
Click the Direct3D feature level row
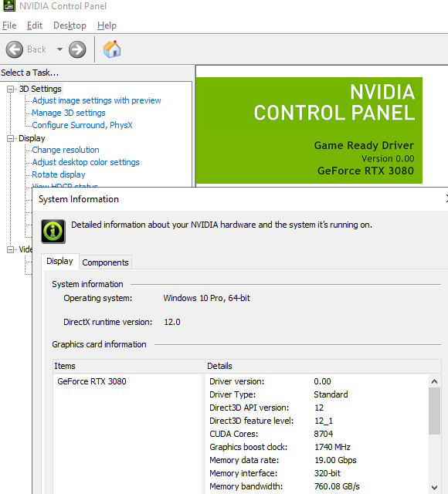tap(317, 421)
